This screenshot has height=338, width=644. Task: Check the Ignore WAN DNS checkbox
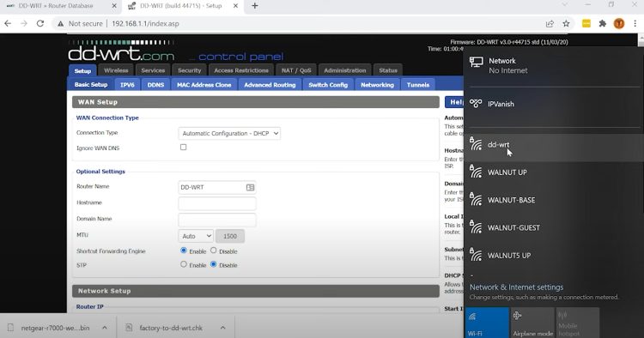click(183, 147)
